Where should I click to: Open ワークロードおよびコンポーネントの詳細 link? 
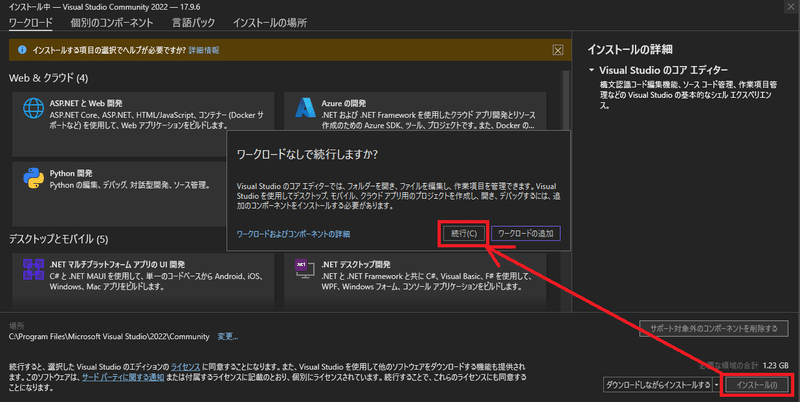[293, 234]
